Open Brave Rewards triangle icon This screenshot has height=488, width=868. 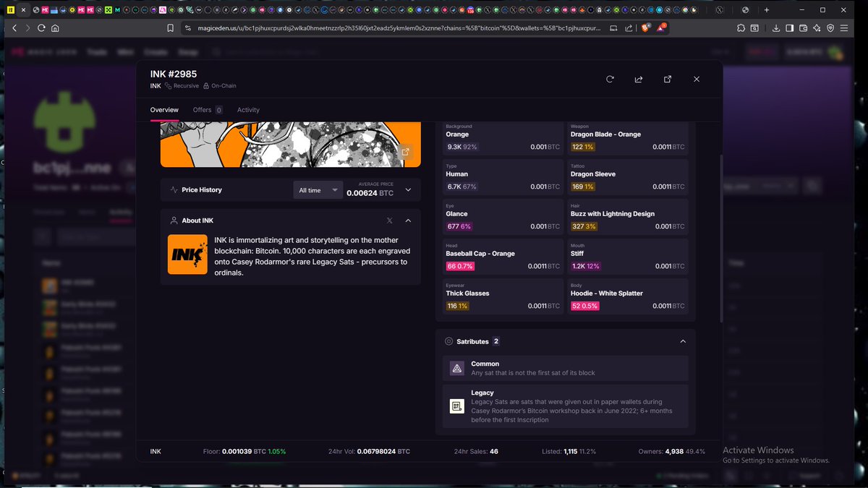[x=662, y=28]
